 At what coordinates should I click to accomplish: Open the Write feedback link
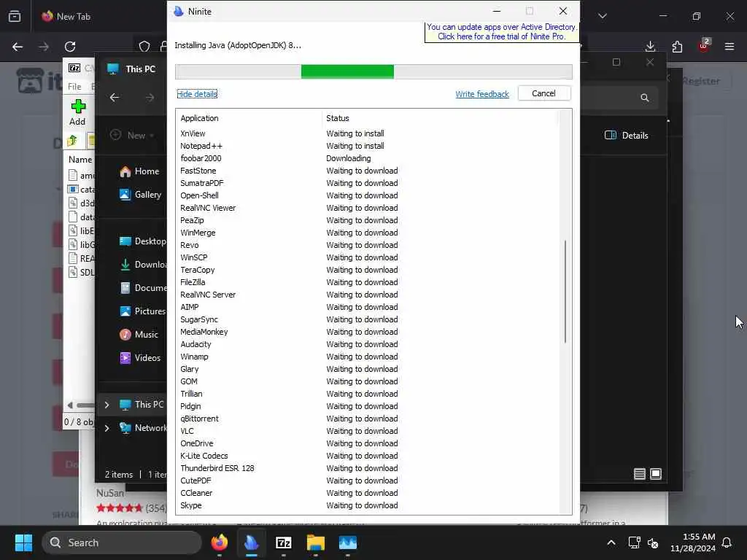point(482,94)
